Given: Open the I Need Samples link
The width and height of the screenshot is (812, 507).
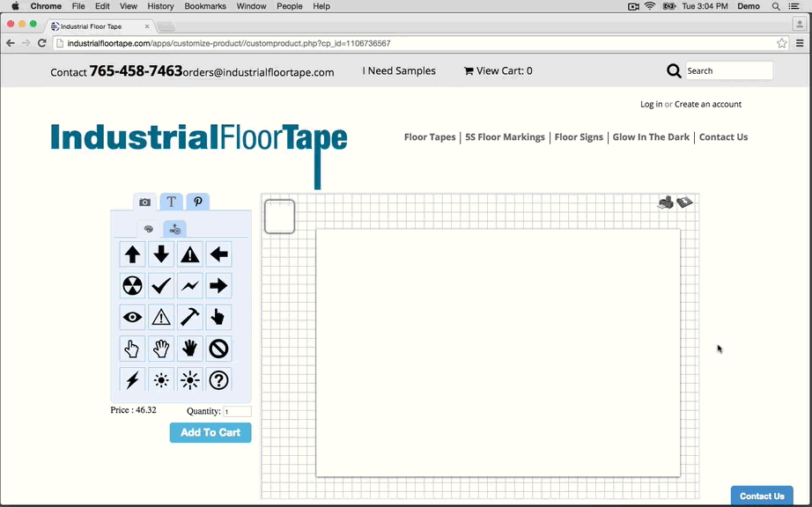Looking at the screenshot, I should coord(399,71).
